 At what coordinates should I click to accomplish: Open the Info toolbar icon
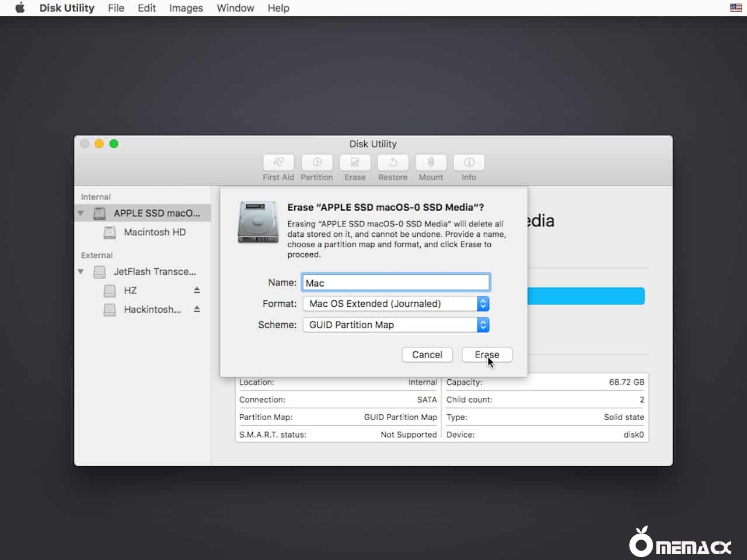469,163
